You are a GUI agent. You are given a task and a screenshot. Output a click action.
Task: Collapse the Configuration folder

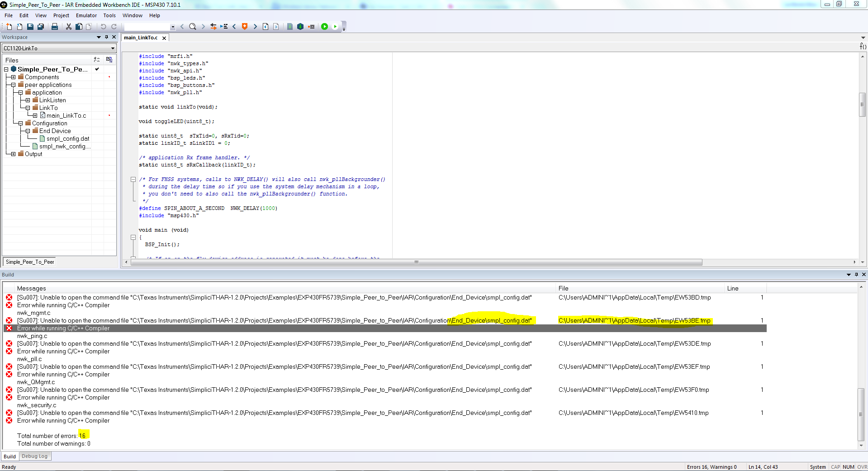21,124
